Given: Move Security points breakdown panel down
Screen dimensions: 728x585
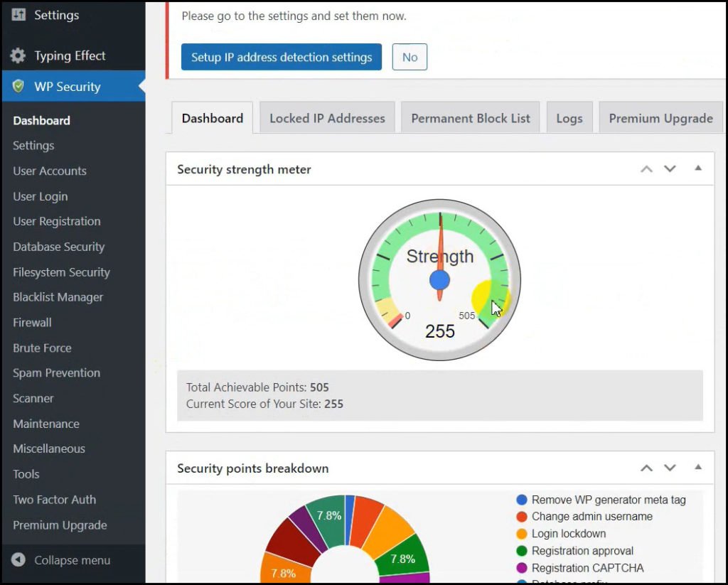Looking at the screenshot, I should click(x=670, y=468).
